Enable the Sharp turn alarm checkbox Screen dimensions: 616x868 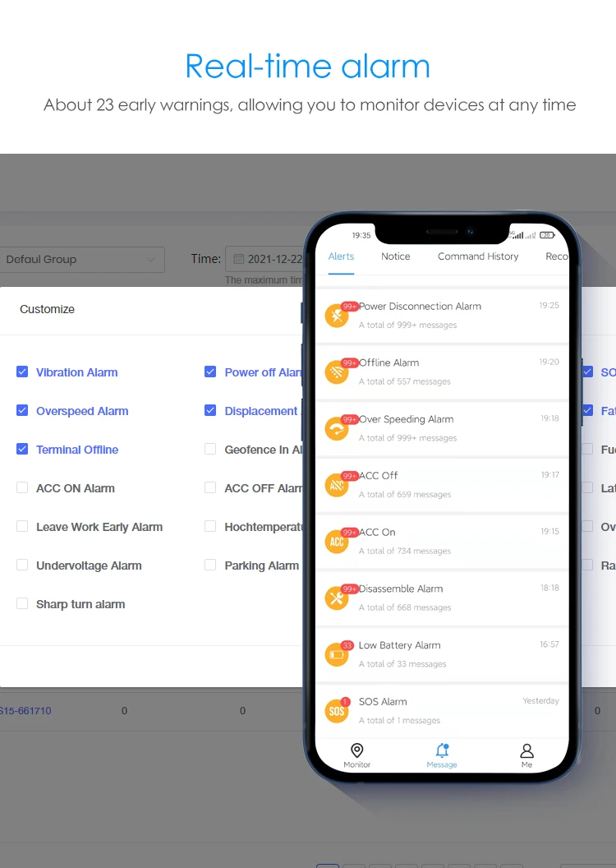click(x=22, y=604)
